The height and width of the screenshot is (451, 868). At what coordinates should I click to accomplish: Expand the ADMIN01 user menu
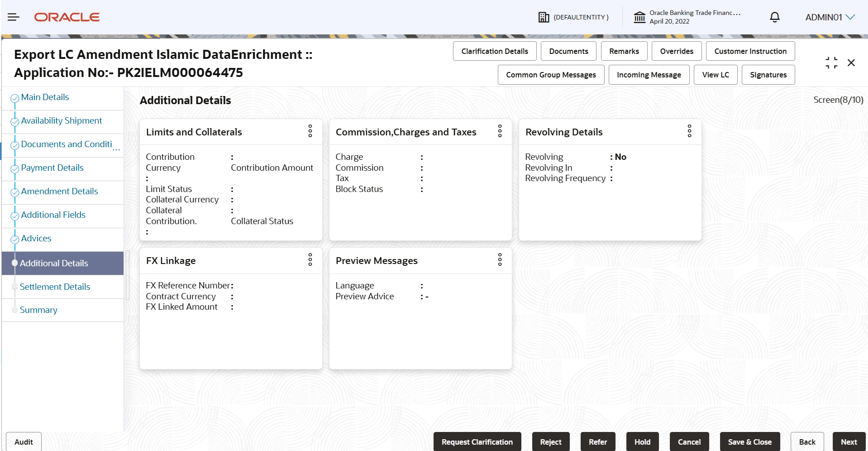pyautogui.click(x=830, y=17)
